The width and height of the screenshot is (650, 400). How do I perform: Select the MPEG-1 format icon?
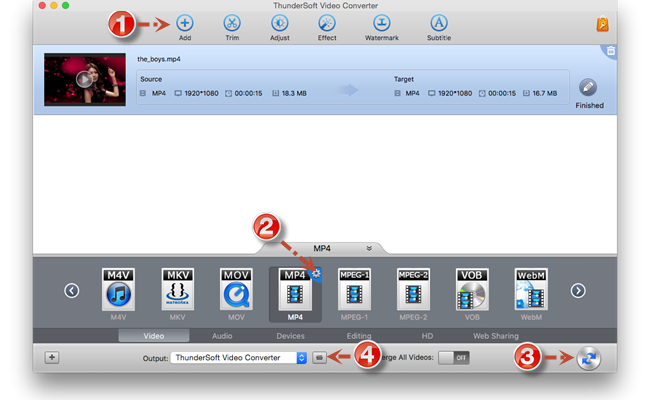(x=354, y=289)
